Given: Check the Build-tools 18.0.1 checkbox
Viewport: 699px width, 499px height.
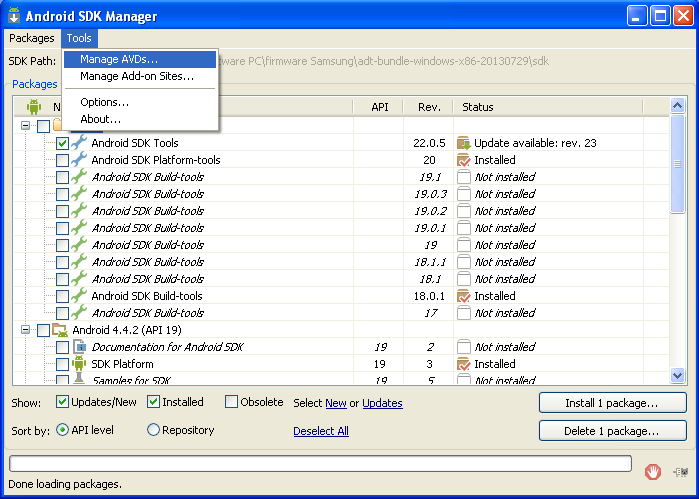Looking at the screenshot, I should tap(62, 296).
